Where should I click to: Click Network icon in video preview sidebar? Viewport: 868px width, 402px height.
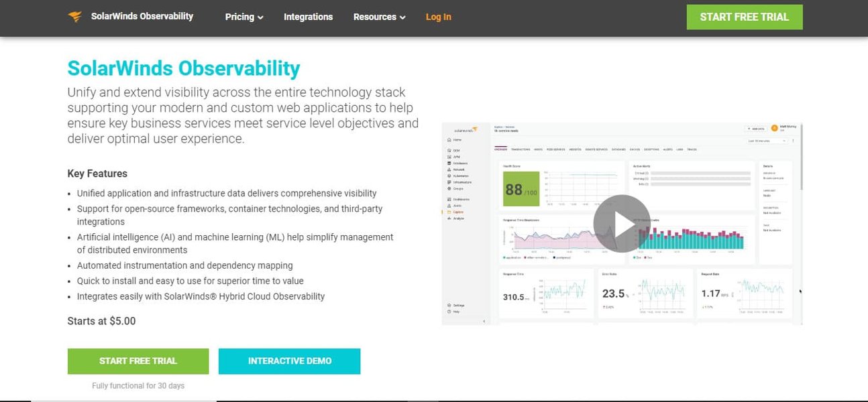pos(449,170)
